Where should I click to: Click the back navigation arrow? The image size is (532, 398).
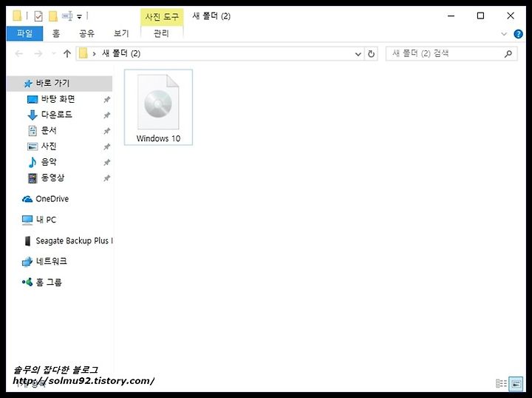tap(19, 54)
